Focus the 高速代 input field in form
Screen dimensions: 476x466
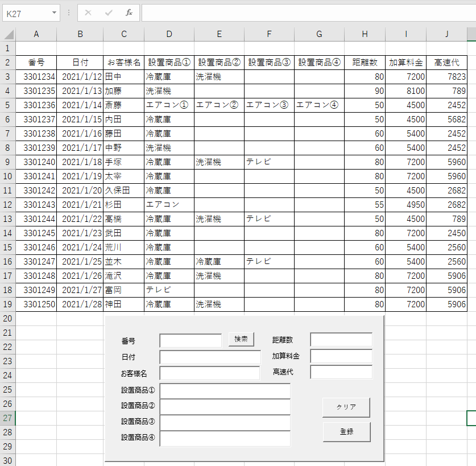pos(341,372)
